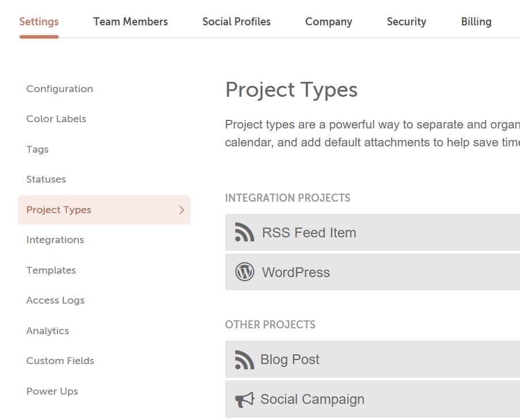Click the Blog Post feed icon
The height and width of the screenshot is (420, 520).
(244, 360)
